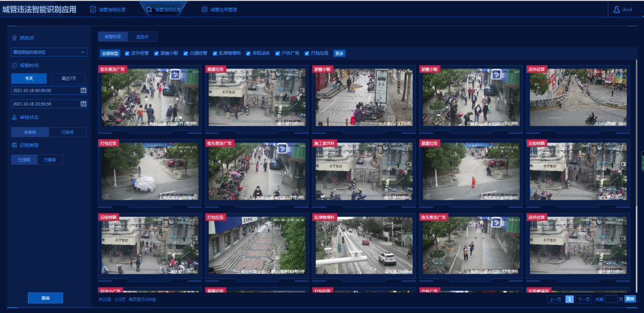Click the end time 2021-10-18 23:59:59 field

click(49, 104)
